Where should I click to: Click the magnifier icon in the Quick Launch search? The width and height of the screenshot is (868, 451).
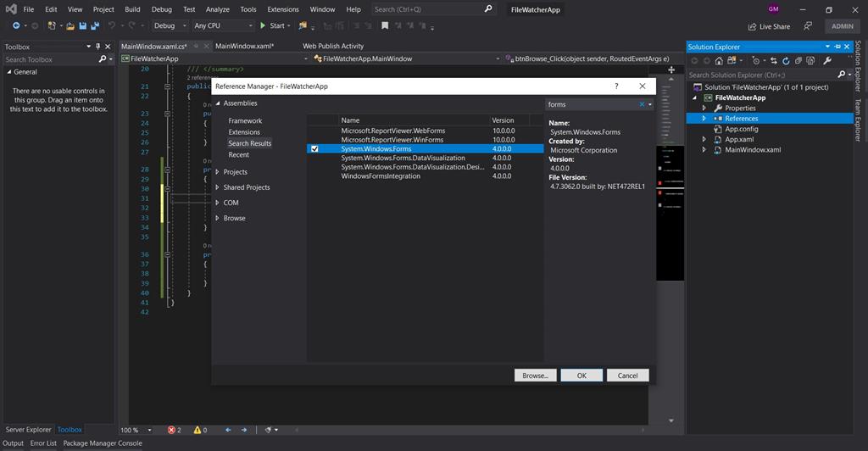(488, 8)
